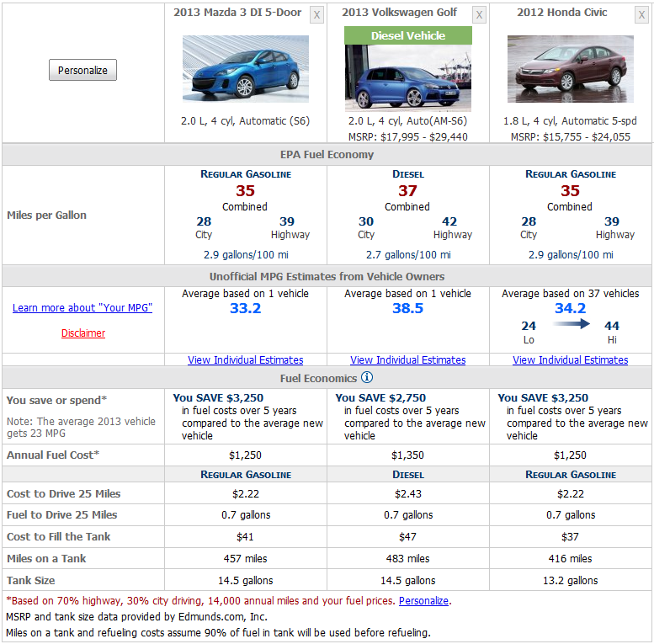Click the Tank Size row label
Viewport: 654px width, 644px height.
click(x=31, y=580)
